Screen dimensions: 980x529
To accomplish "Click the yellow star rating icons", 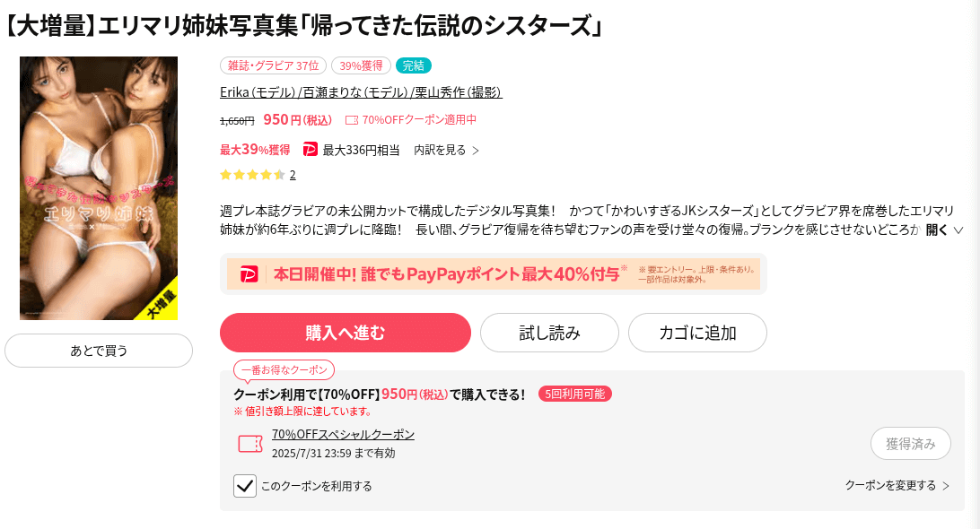I will click(x=252, y=175).
